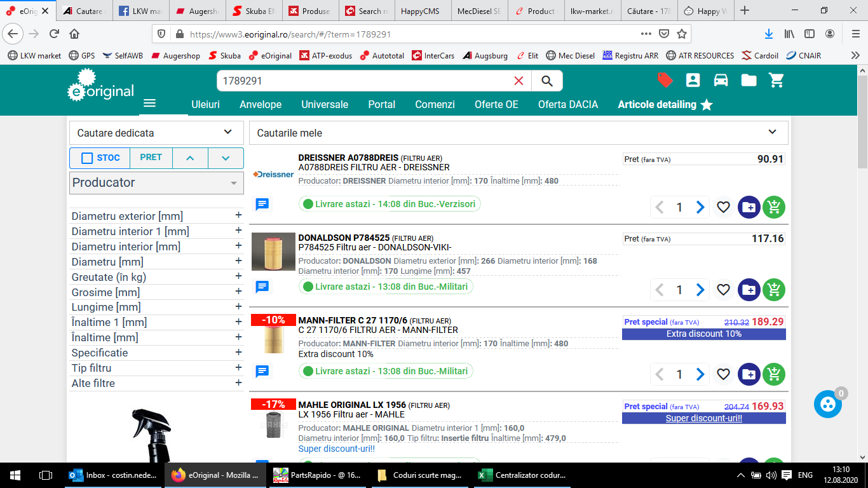Add Dreissner A0788DREIS to favorites

coord(723,207)
